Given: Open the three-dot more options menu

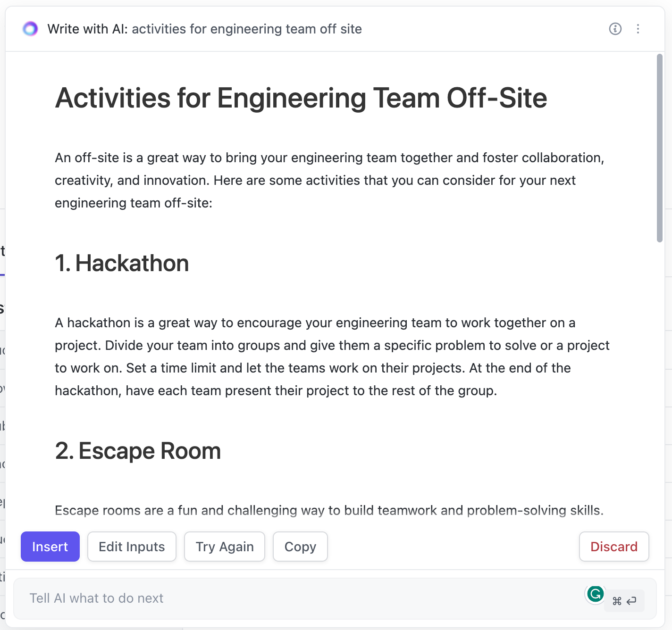Looking at the screenshot, I should pos(638,29).
